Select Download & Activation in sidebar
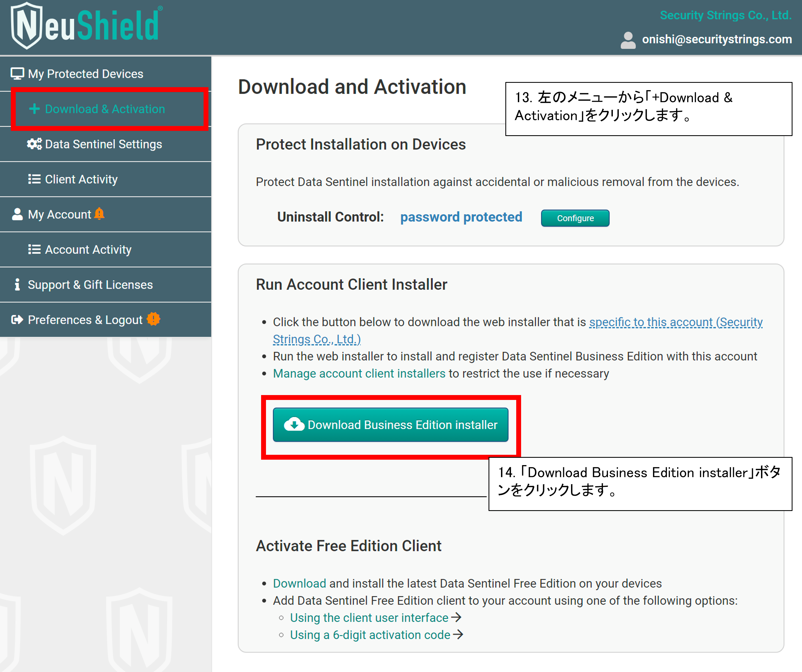This screenshot has height=672, width=802. click(x=106, y=109)
